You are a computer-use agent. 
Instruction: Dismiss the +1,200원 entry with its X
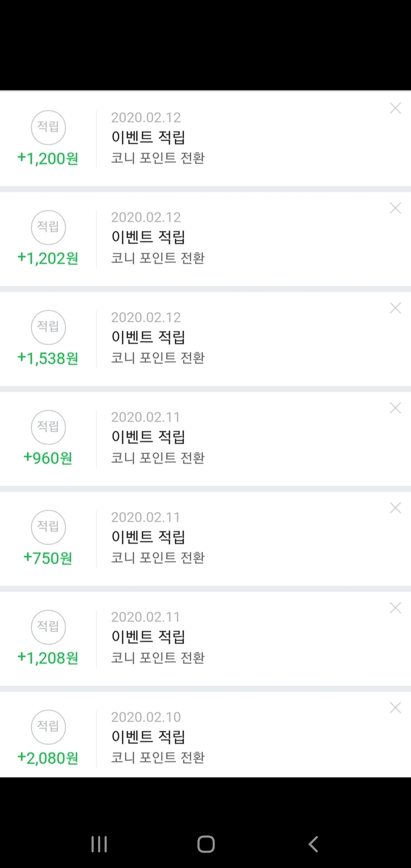click(395, 108)
